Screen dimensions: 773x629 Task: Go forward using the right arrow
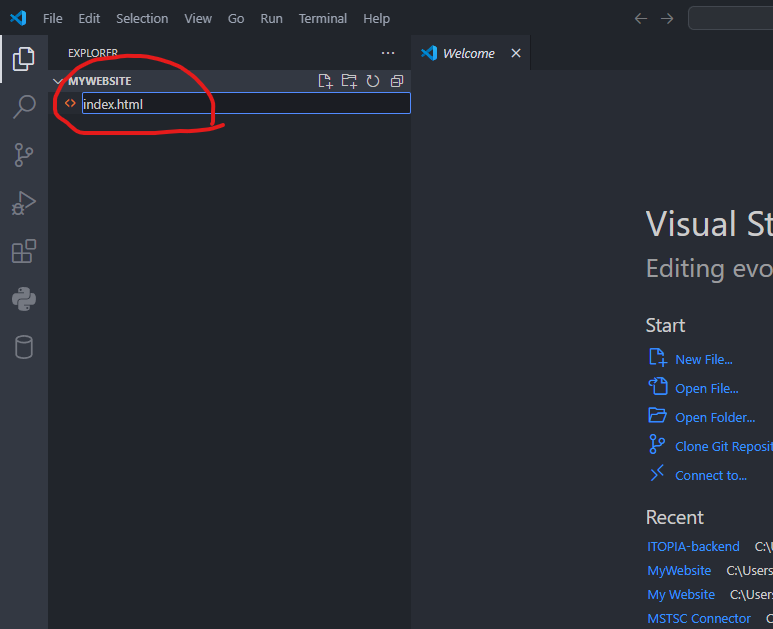(x=667, y=19)
